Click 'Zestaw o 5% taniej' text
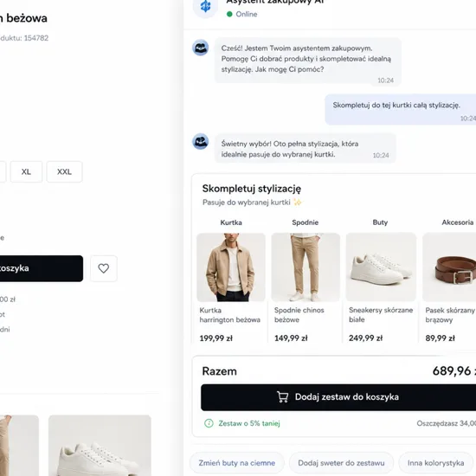Image resolution: width=476 pixels, height=476 pixels. (249, 423)
